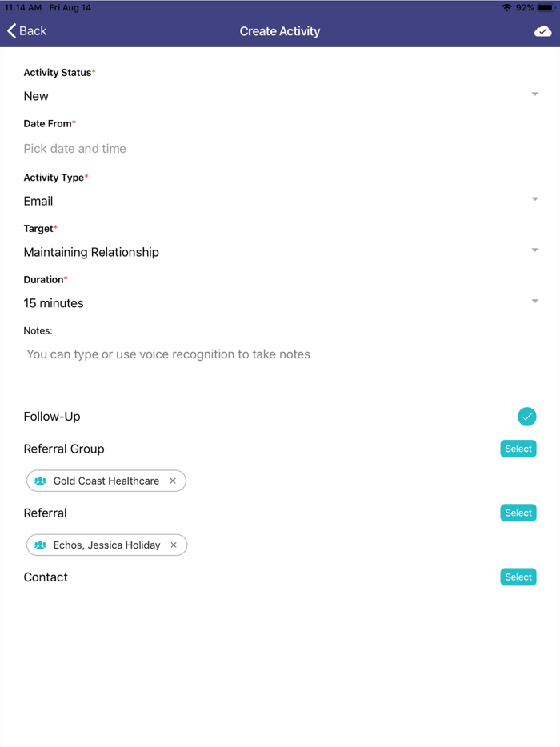Viewport: 560px width, 747px height.
Task: Tap the cloud sync icon
Action: [542, 30]
